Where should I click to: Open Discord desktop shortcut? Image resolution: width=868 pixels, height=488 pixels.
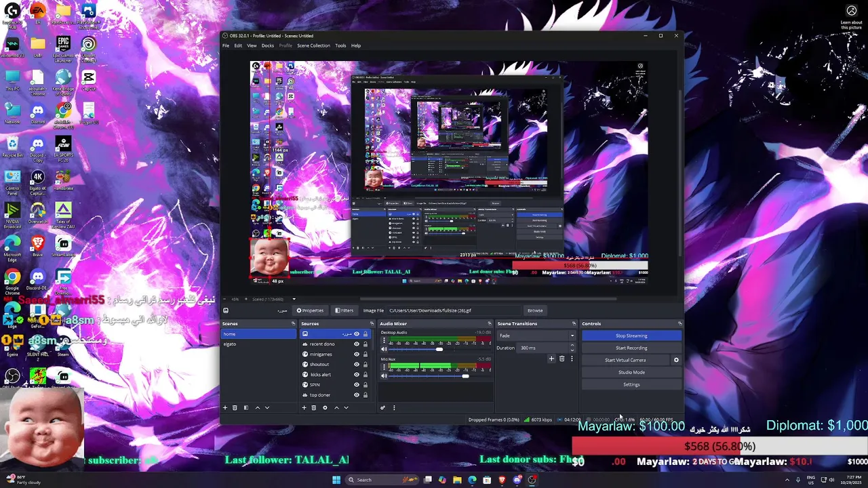[x=38, y=113]
